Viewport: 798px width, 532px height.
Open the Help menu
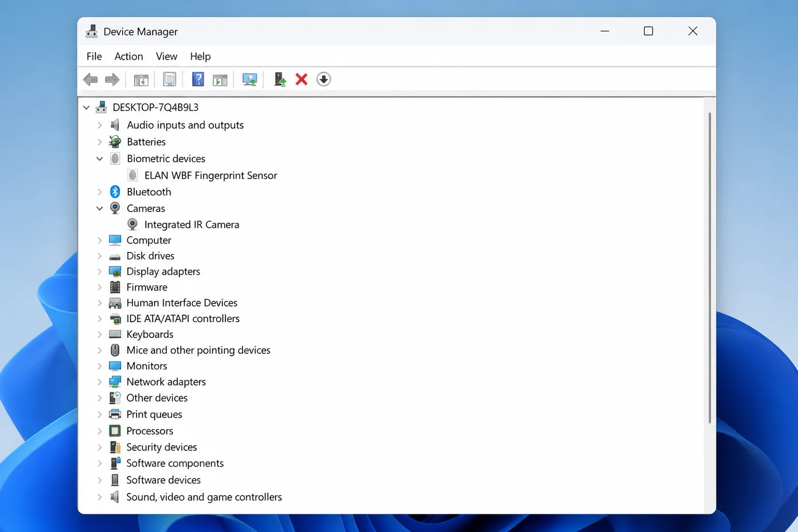(200, 56)
